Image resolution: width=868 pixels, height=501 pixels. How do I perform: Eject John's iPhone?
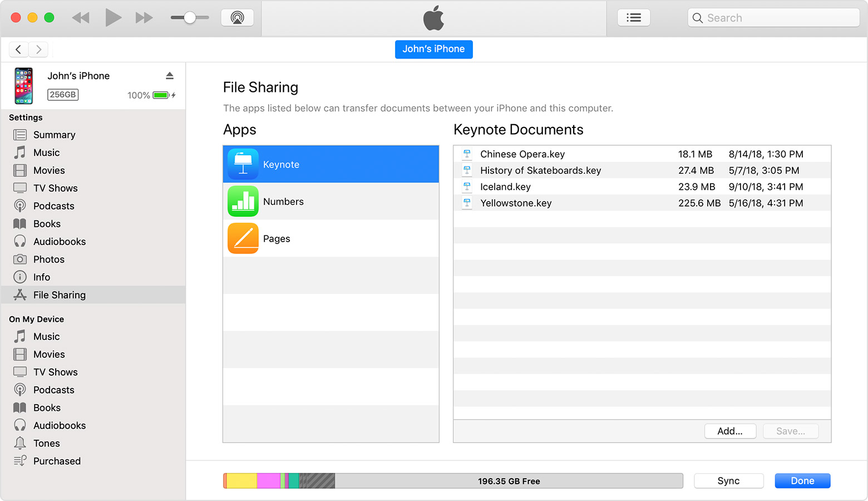pyautogui.click(x=170, y=75)
